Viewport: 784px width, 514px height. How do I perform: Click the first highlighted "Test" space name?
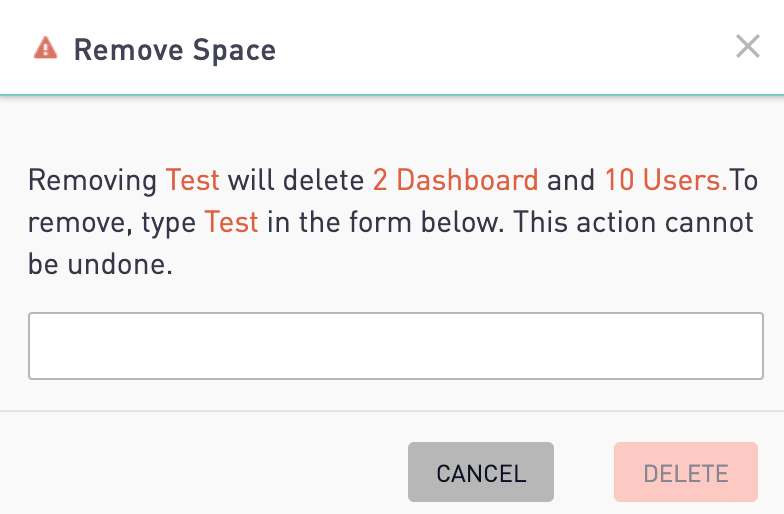coord(193,181)
